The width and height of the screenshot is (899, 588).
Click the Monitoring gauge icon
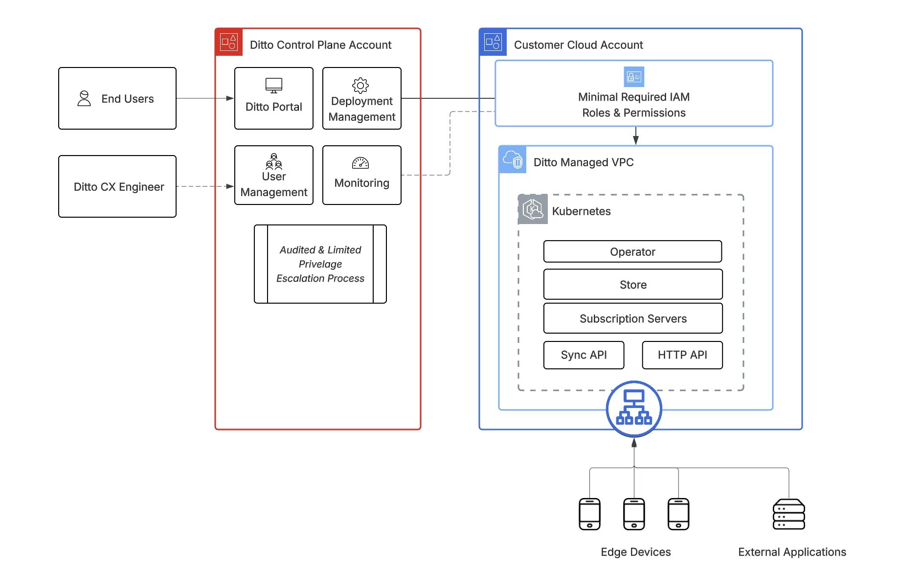[x=360, y=163]
